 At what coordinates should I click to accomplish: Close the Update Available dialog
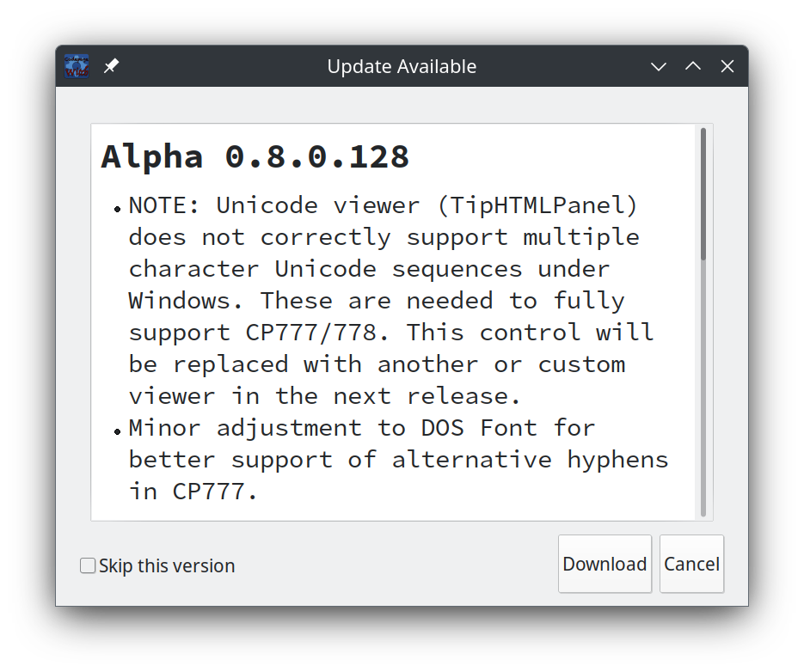pos(727,66)
